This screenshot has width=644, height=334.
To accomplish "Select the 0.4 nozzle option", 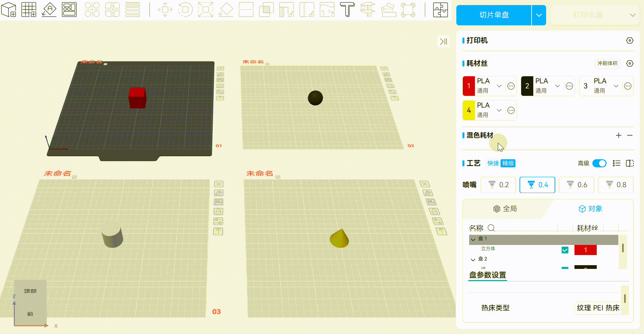I will [537, 185].
